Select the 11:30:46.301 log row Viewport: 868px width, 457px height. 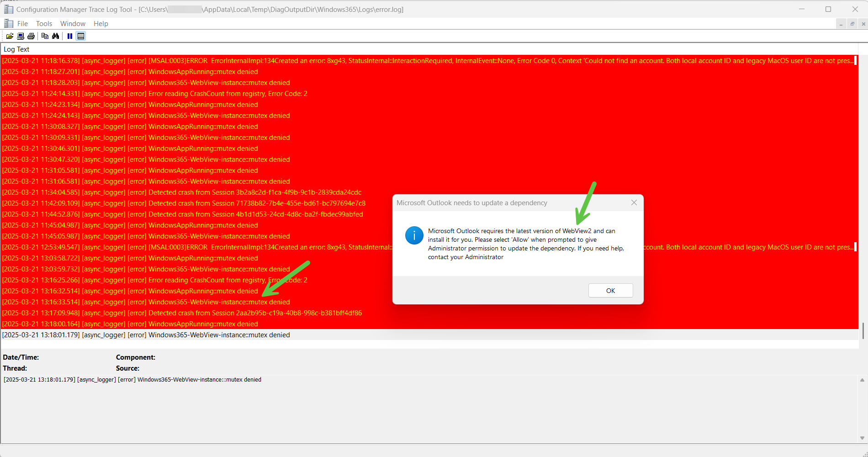[429, 149]
